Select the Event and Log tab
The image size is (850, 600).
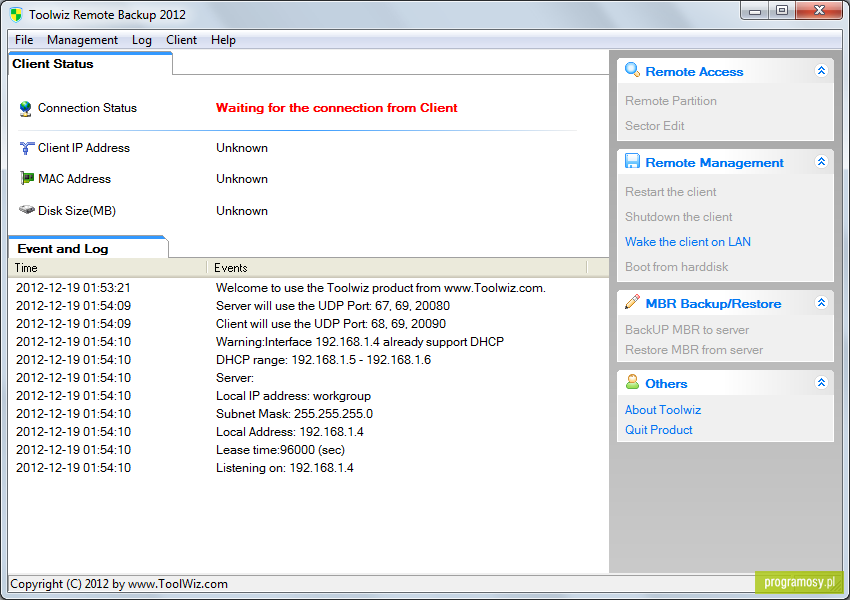[88, 248]
